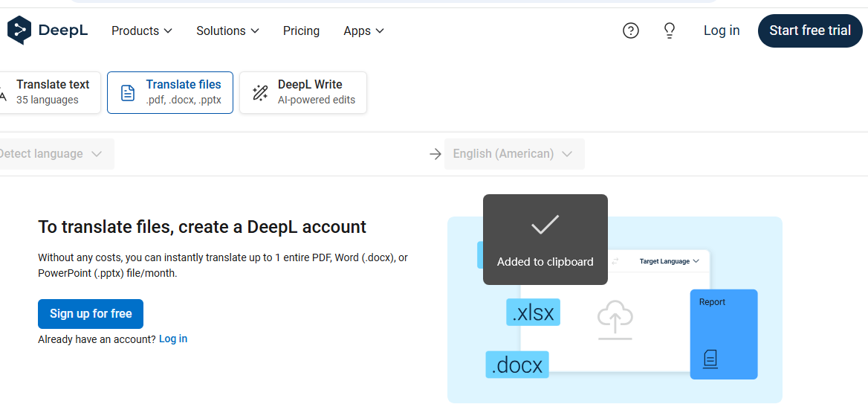Screen dimensions: 868x407
Task: Switch to the Translate text tab
Action: [50, 92]
